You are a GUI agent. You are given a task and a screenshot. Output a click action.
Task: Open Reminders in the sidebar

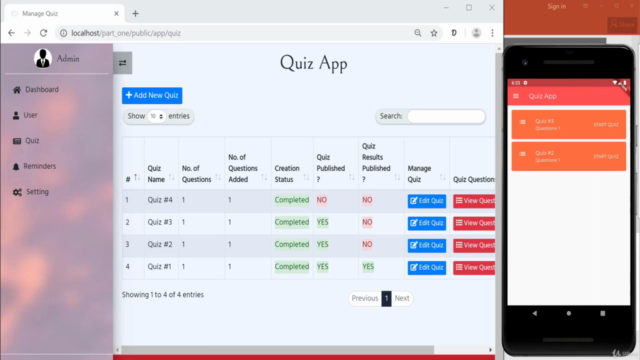pyautogui.click(x=34, y=166)
